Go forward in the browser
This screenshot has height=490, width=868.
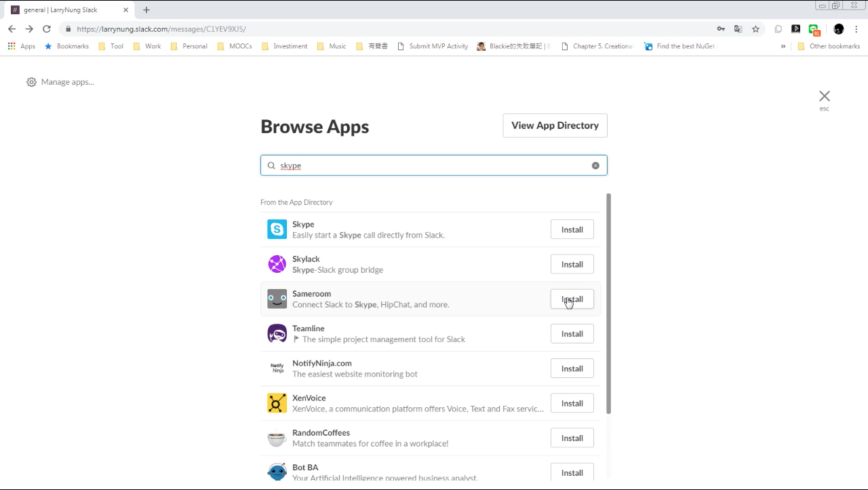[29, 29]
